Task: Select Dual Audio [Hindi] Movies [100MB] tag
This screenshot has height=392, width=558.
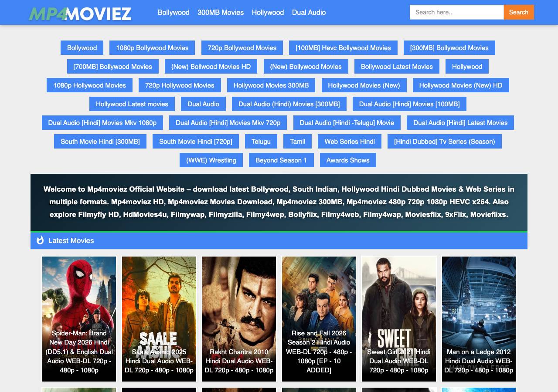Action: 409,104
